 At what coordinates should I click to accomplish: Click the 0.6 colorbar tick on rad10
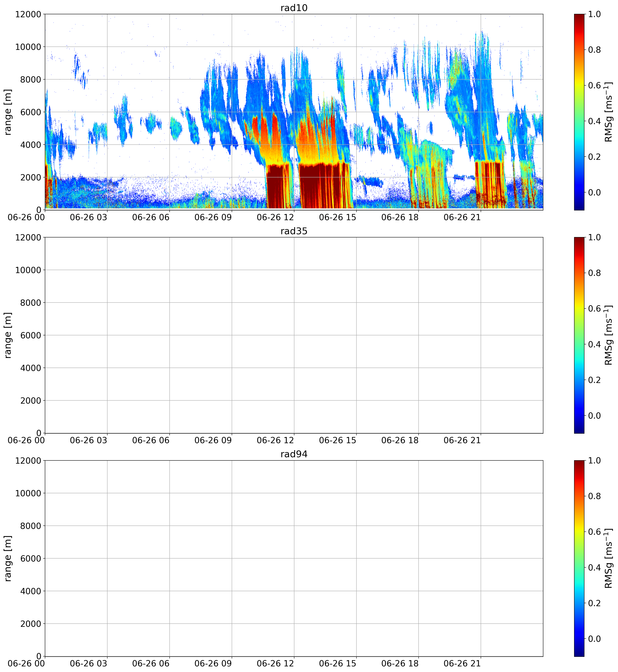pyautogui.click(x=595, y=85)
